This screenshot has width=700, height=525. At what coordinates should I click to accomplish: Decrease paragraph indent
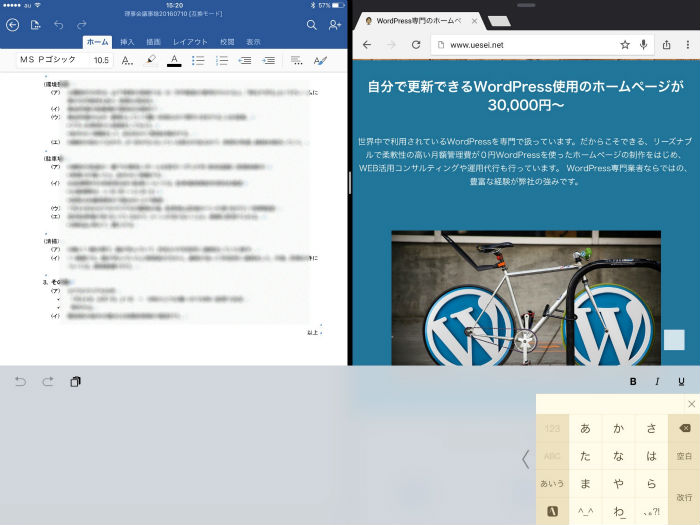[x=245, y=60]
